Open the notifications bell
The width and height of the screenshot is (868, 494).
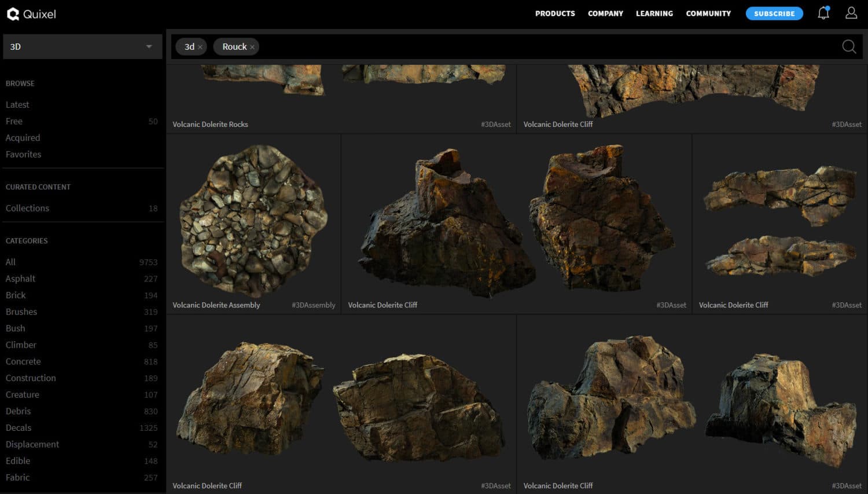(x=823, y=13)
